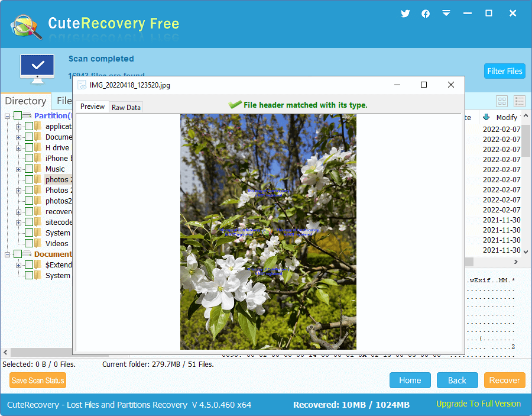This screenshot has height=416, width=532.
Task: Open the title bar dropdown menu icon
Action: (446, 14)
